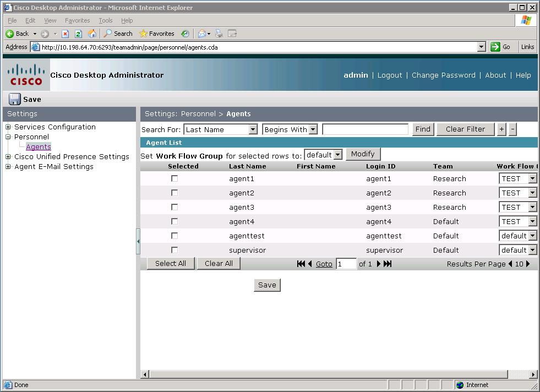
Task: Open the Agents tree link
Action: point(39,147)
